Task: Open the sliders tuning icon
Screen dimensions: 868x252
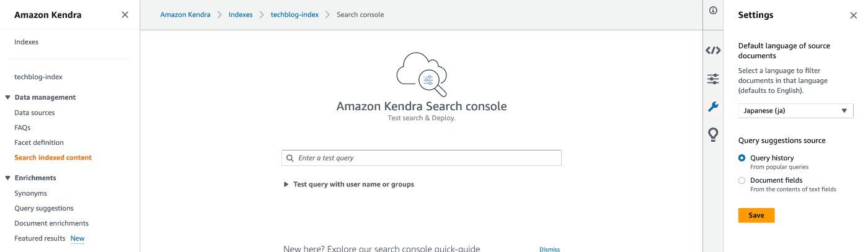Action: [x=713, y=79]
